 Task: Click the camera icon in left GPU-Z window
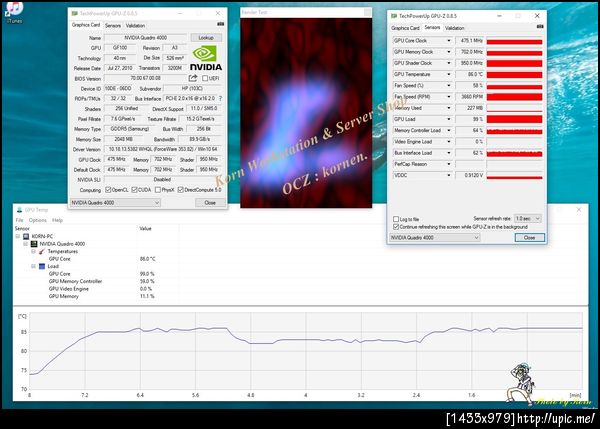220,24
